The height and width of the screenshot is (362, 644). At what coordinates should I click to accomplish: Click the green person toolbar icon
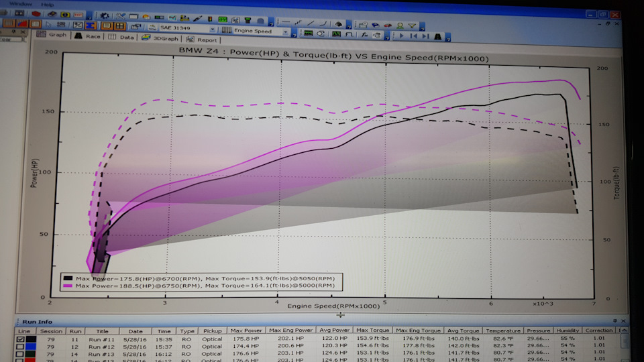(x=400, y=25)
